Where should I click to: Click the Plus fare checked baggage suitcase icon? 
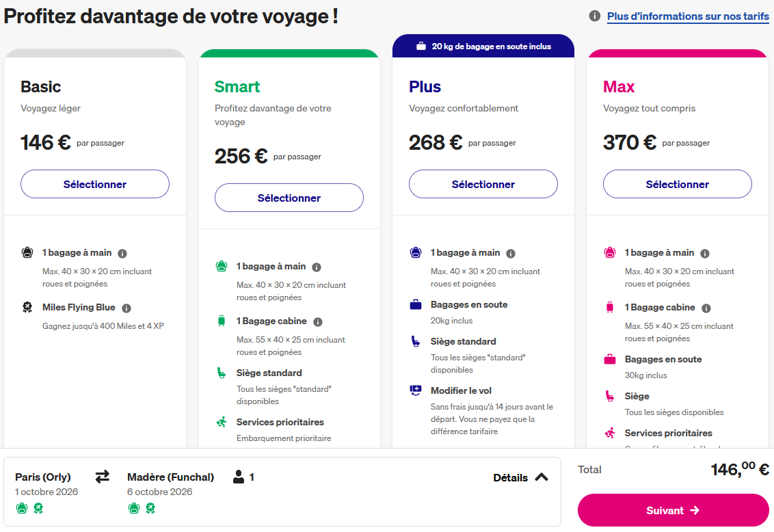click(x=416, y=305)
